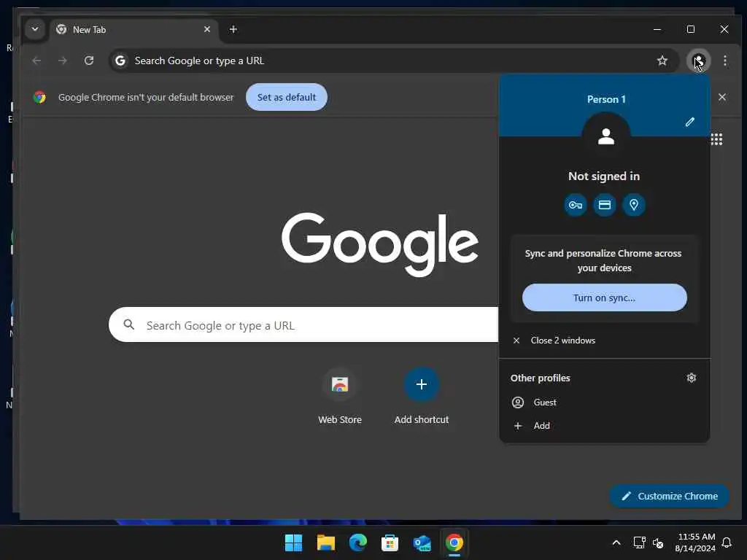Viewport: 747px width, 560px height.
Task: Open Windows Start menu
Action: 293,542
